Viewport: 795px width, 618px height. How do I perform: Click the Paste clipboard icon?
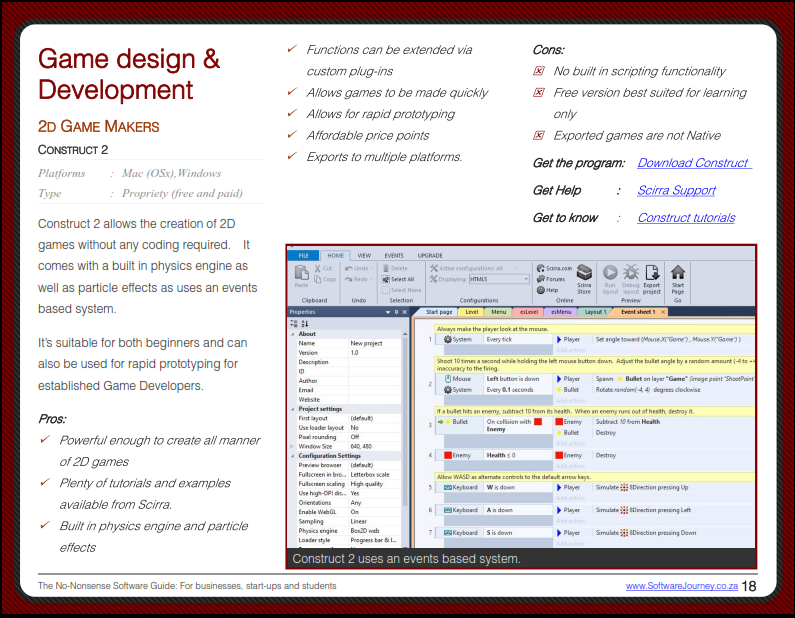click(301, 274)
